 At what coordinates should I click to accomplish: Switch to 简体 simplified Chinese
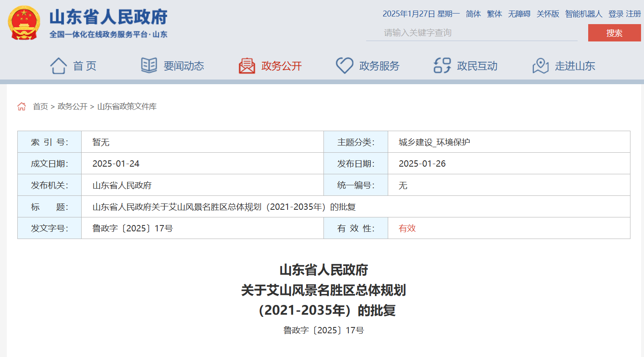click(x=474, y=14)
